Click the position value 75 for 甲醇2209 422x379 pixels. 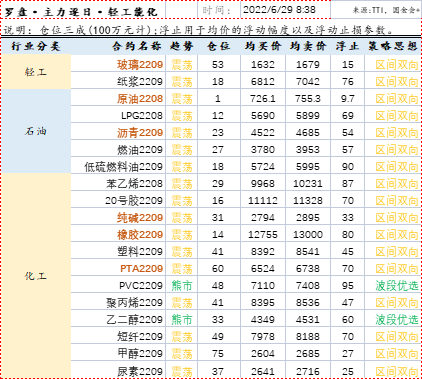click(x=218, y=354)
